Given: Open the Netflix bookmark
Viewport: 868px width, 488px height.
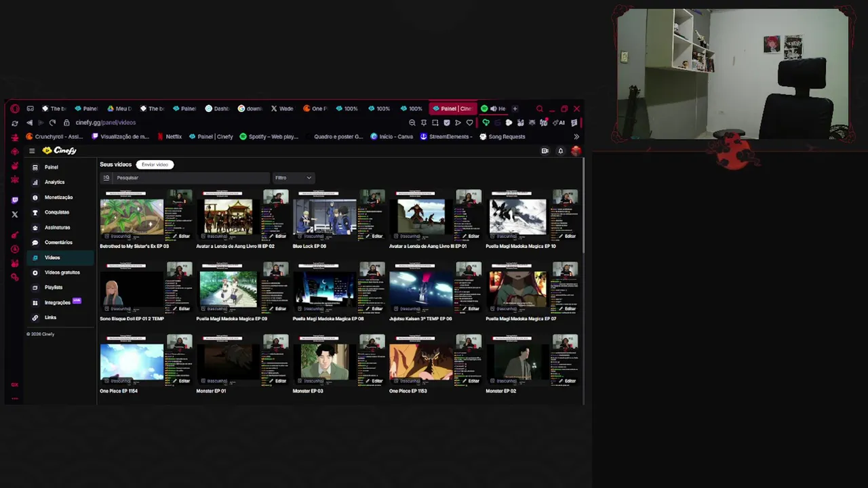Looking at the screenshot, I should pyautogui.click(x=170, y=136).
